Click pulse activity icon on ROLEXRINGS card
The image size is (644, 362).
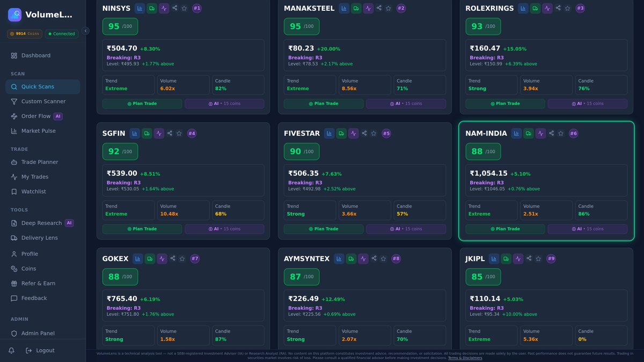pos(547,8)
